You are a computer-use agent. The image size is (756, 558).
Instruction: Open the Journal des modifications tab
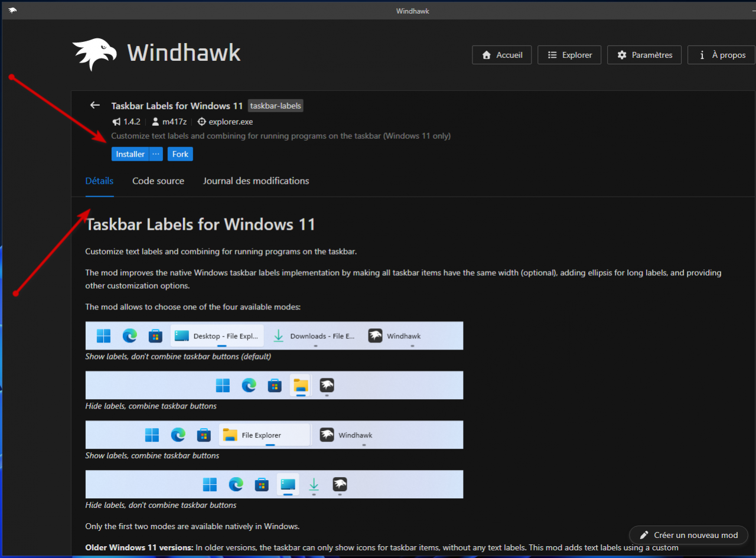[x=256, y=181]
